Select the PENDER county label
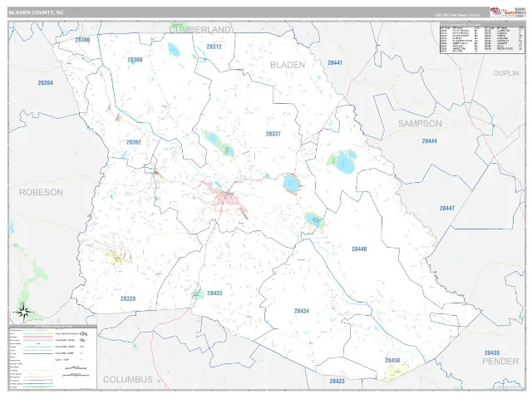Viewport: 532px width, 399px height. tap(500, 362)
